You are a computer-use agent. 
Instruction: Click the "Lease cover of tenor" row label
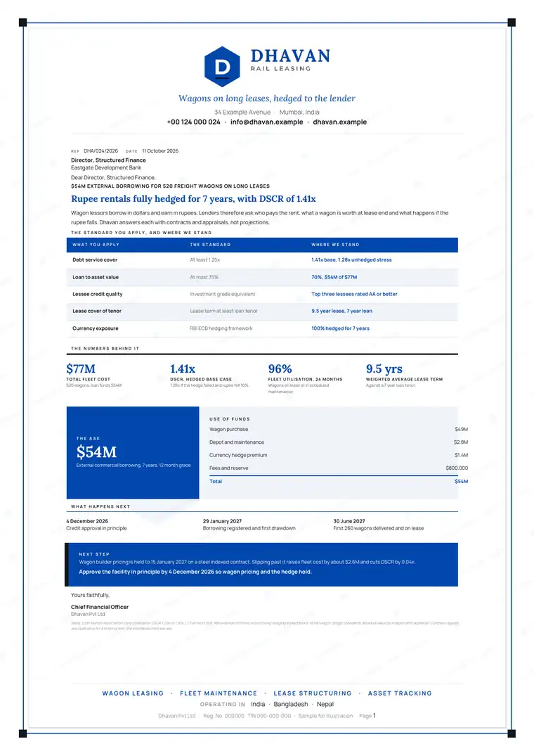[97, 311]
